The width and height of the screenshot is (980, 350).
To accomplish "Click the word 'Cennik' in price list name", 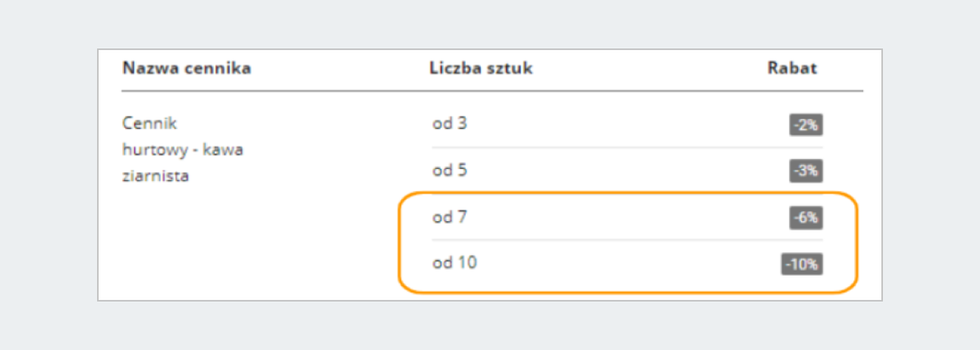I will (x=149, y=124).
